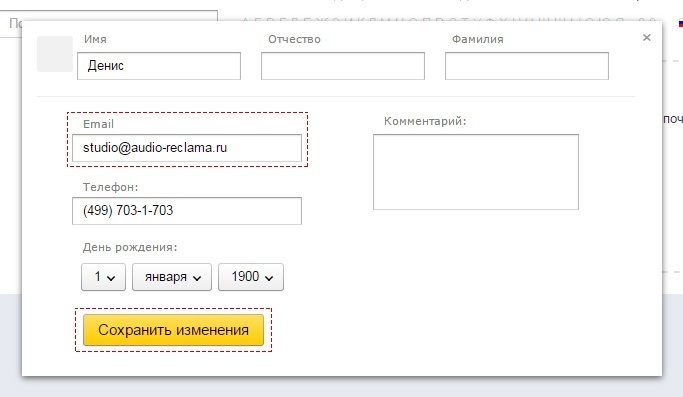Focus the Телефон field with (499) 703-1-703
The width and height of the screenshot is (683, 397).
tap(187, 211)
